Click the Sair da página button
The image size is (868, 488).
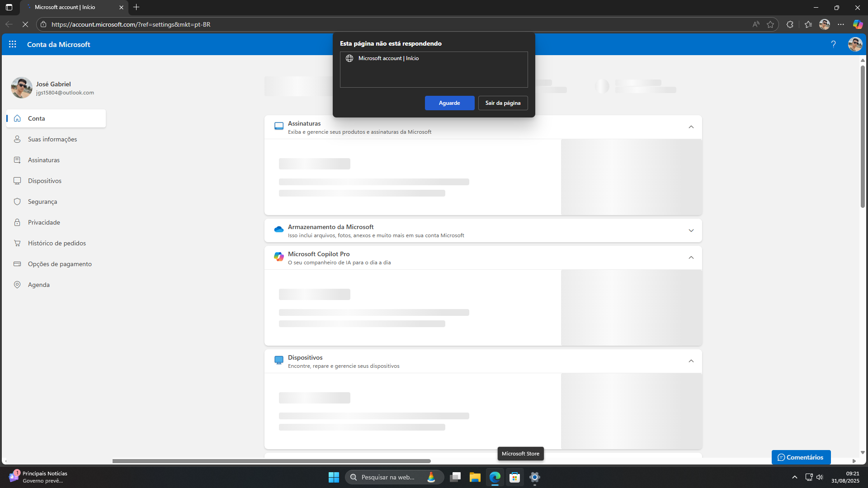point(503,103)
